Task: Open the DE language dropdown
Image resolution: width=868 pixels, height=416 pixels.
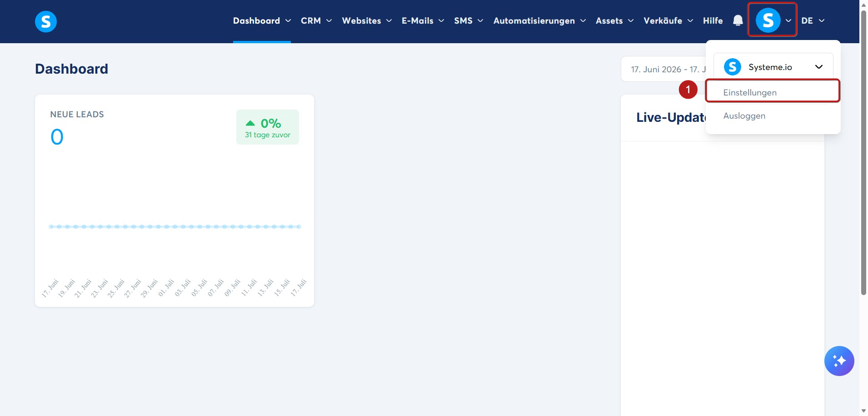Action: pos(813,20)
